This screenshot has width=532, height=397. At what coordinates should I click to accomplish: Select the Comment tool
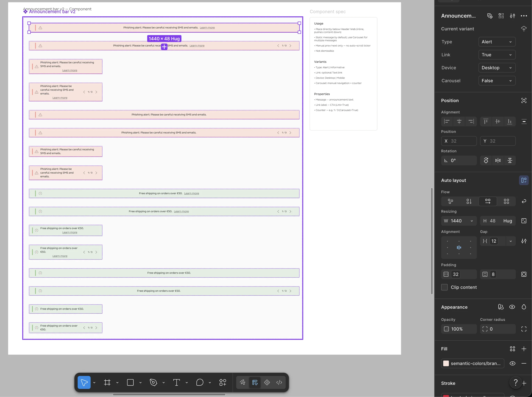click(200, 382)
